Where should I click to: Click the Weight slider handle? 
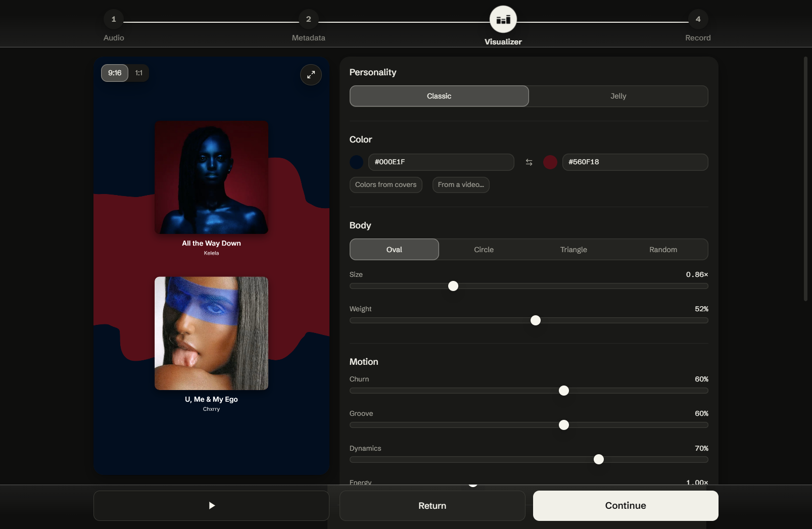(536, 320)
